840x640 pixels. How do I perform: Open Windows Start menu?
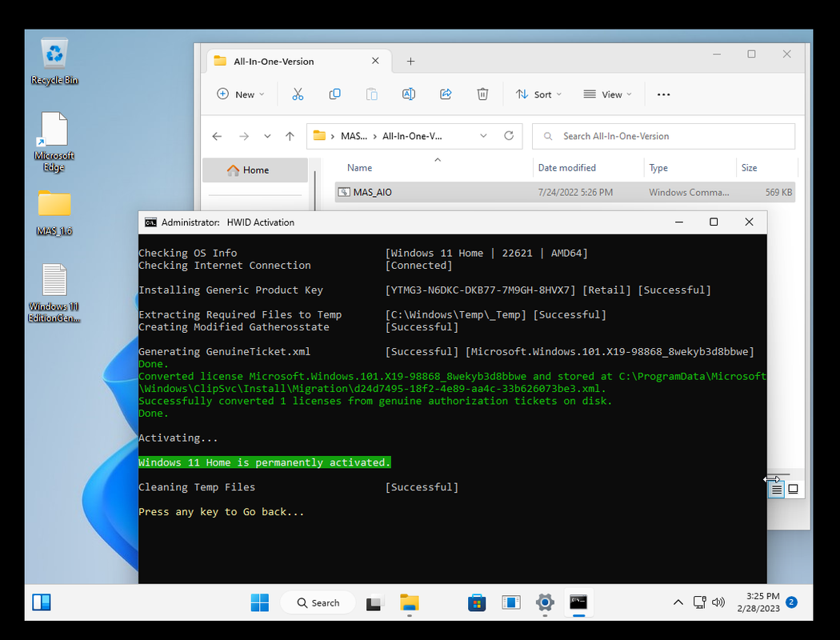pyautogui.click(x=260, y=602)
